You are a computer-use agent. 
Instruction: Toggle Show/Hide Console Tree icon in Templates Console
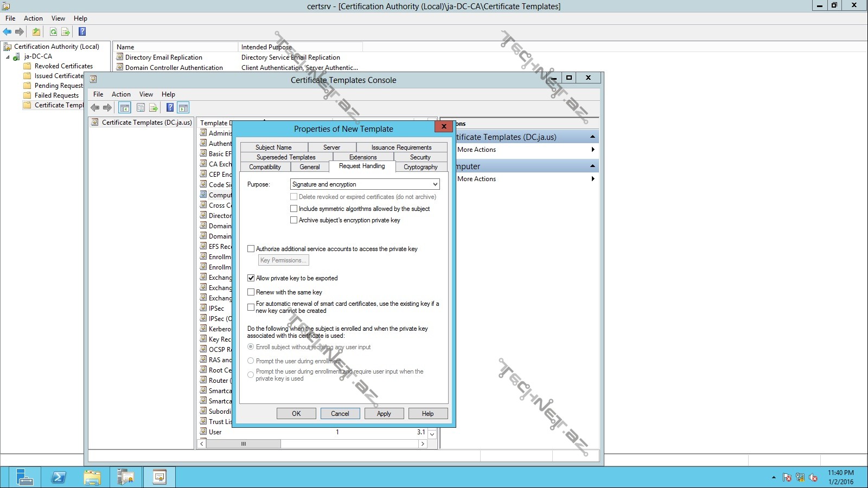(124, 108)
